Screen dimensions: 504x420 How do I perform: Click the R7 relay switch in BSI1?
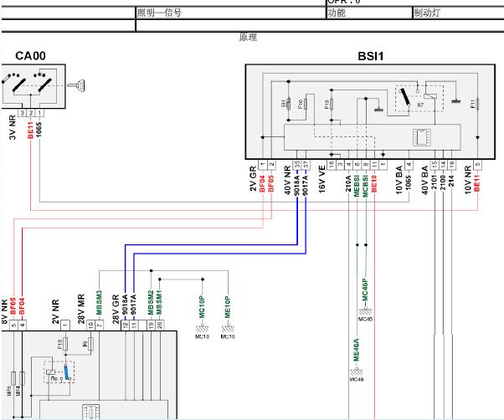(404, 97)
